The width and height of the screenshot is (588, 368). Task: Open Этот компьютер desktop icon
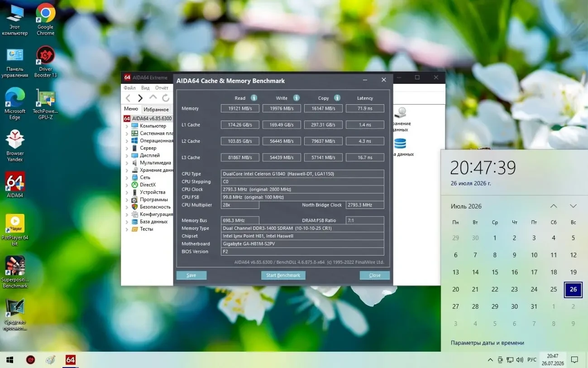14,19
